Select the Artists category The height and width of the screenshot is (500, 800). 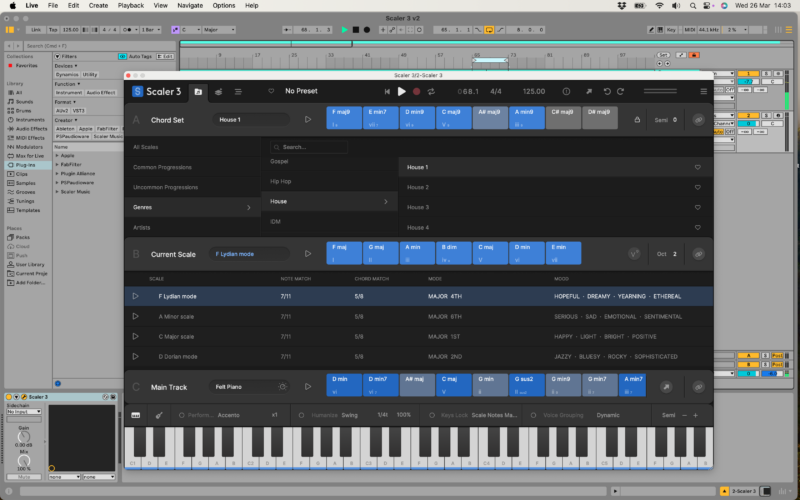tap(192, 228)
